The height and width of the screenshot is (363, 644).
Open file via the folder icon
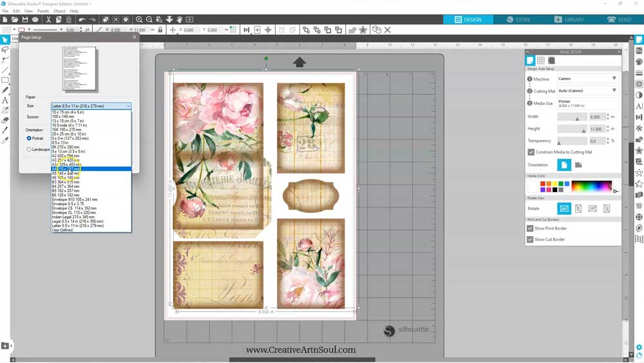15,19
